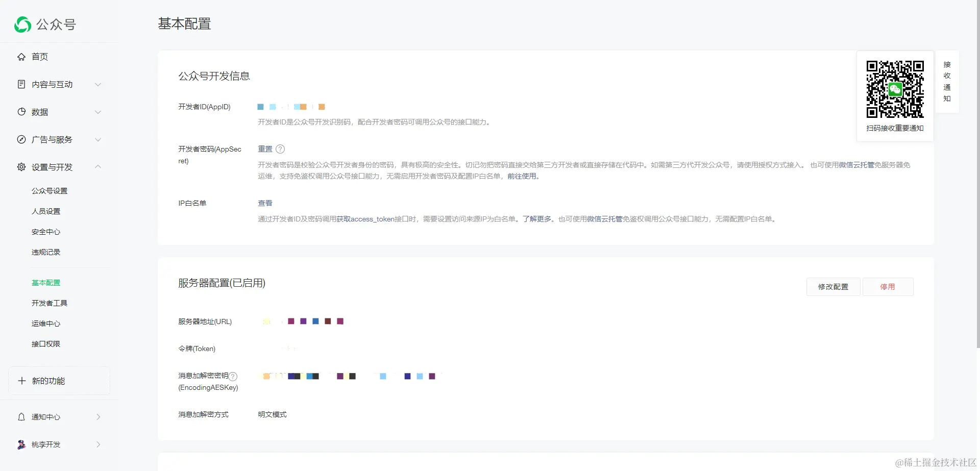Screen dimensions: 980x471
Task: Click the green 公众号 logo icon
Action: click(22, 24)
